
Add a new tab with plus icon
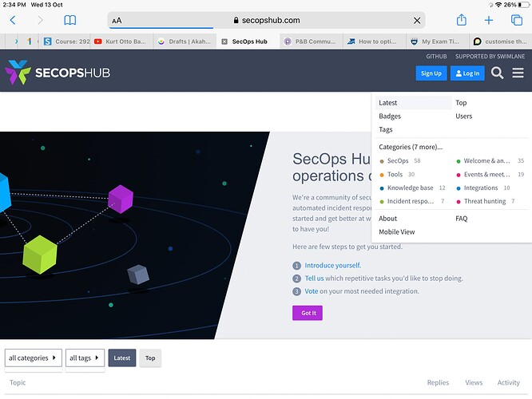(x=489, y=20)
